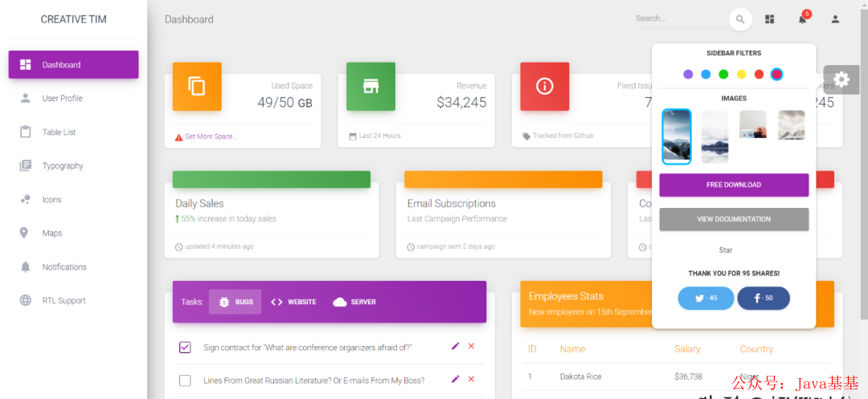Select the green sidebar filter color
The height and width of the screenshot is (399, 868).
[x=723, y=74]
